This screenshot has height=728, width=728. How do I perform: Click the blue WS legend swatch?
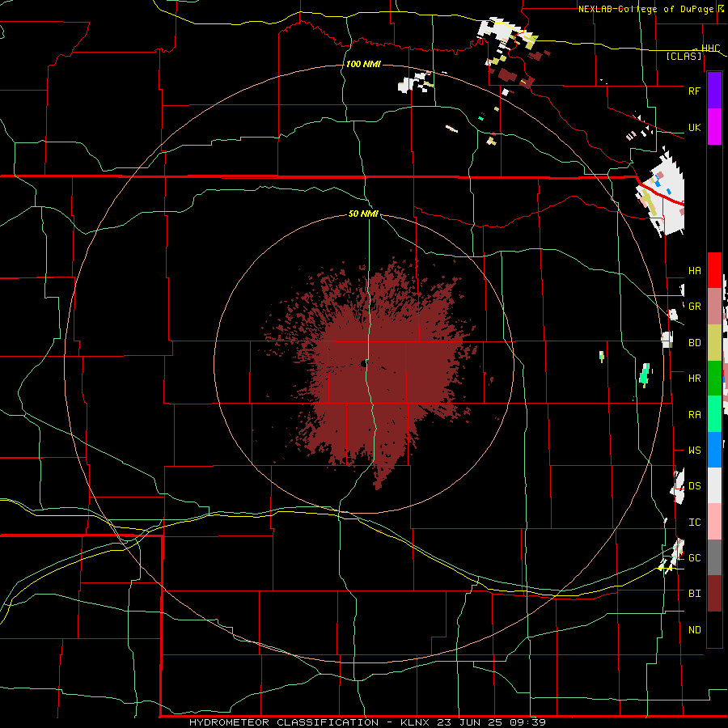pos(714,450)
